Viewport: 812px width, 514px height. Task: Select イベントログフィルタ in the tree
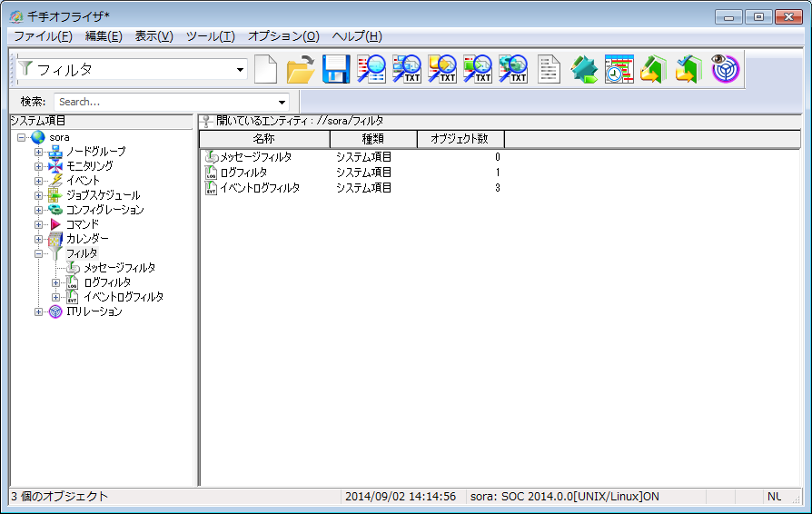124,297
